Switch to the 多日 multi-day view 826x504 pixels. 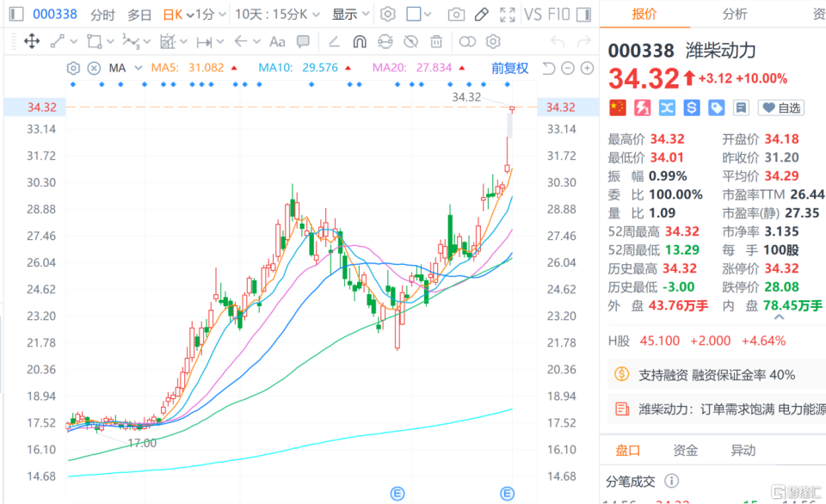pyautogui.click(x=139, y=15)
